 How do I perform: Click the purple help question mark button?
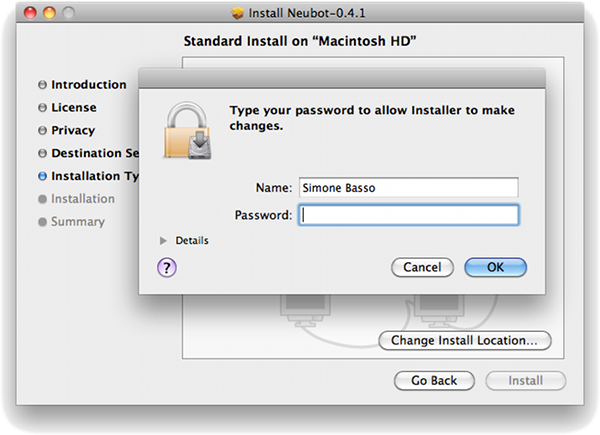pos(166,267)
